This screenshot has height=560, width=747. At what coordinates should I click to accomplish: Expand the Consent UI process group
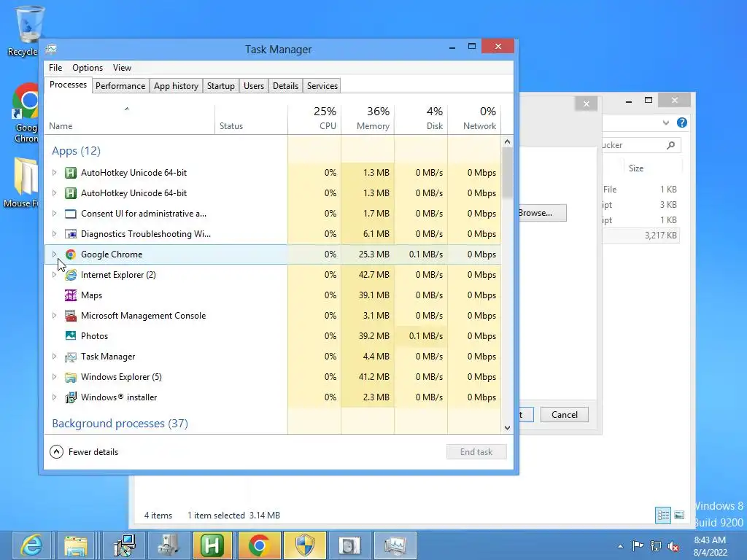(x=54, y=214)
